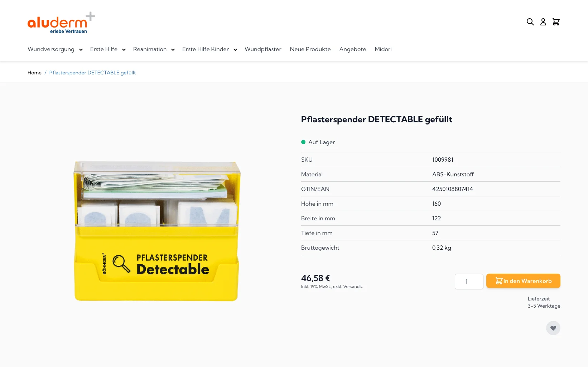Image resolution: width=588 pixels, height=367 pixels.
Task: Click the Pflasterspender DETECTABLE gefüllt breadcrumb
Action: pos(92,73)
